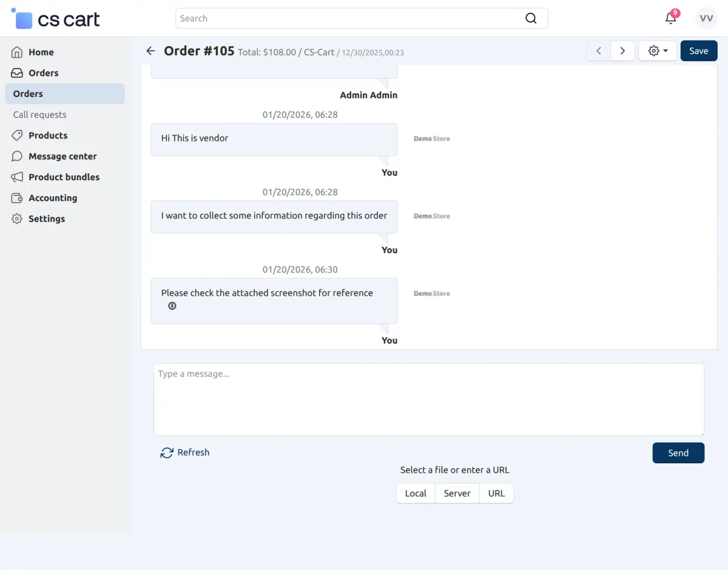Save the order changes
This screenshot has height=570, width=728.
click(x=698, y=50)
